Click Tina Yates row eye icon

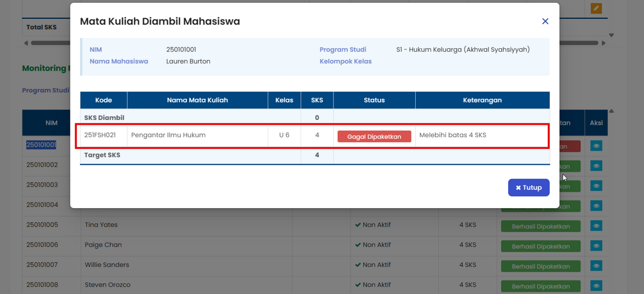[596, 226]
